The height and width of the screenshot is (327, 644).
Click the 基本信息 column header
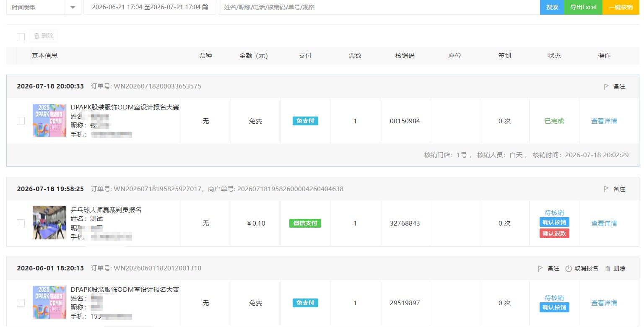(44, 56)
